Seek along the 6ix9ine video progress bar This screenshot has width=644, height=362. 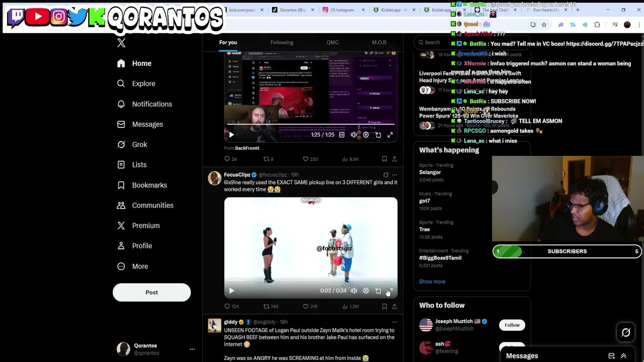[x=310, y=281]
